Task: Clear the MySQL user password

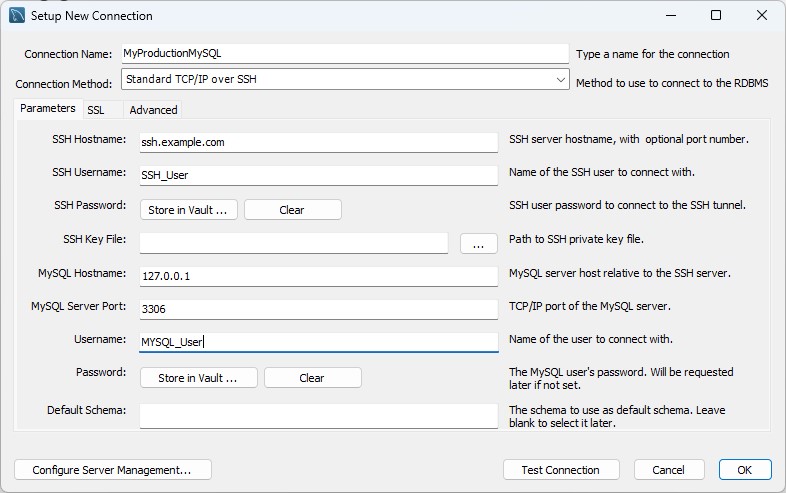Action: click(312, 378)
